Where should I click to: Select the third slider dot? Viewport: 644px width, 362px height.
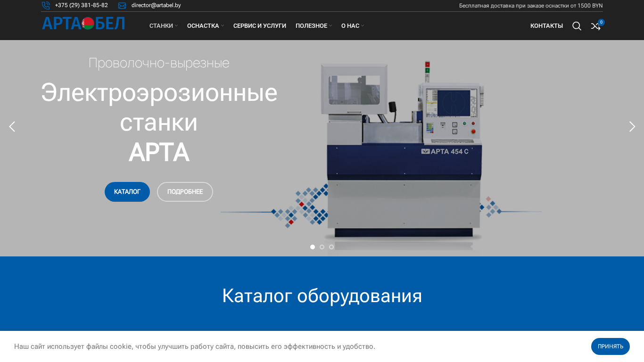[331, 247]
